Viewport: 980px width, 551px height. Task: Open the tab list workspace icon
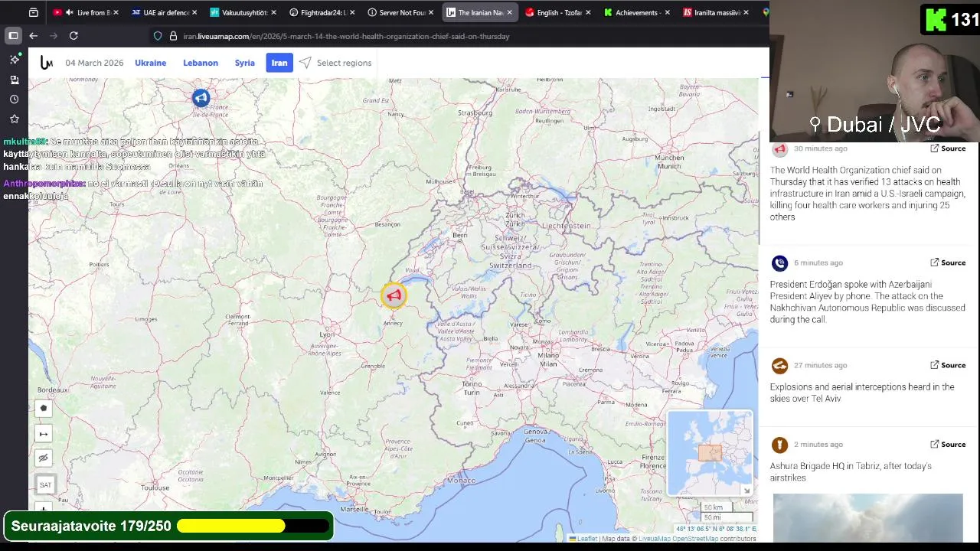(34, 12)
